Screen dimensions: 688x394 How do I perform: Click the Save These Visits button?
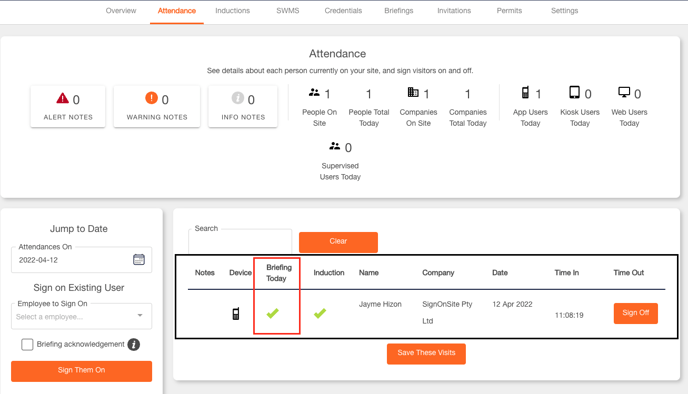point(426,354)
